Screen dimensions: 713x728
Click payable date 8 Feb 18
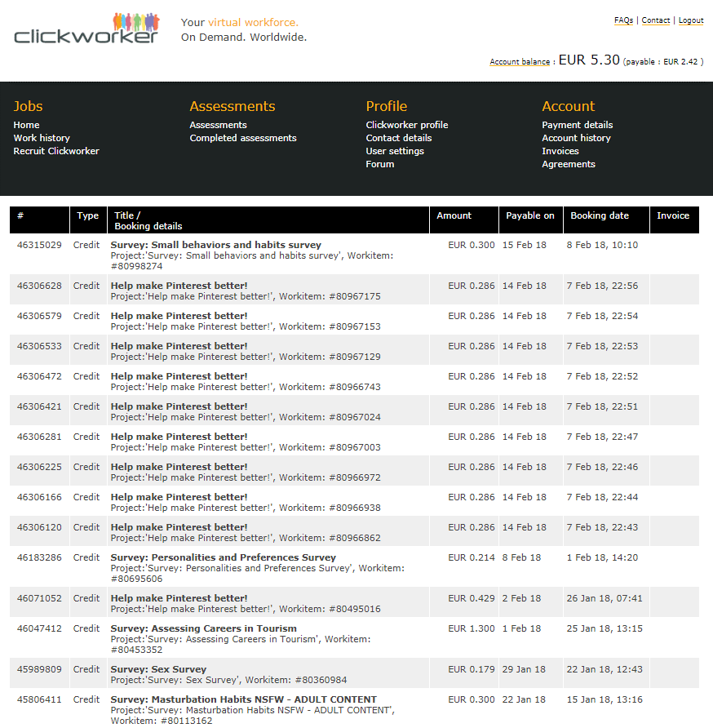tap(521, 557)
